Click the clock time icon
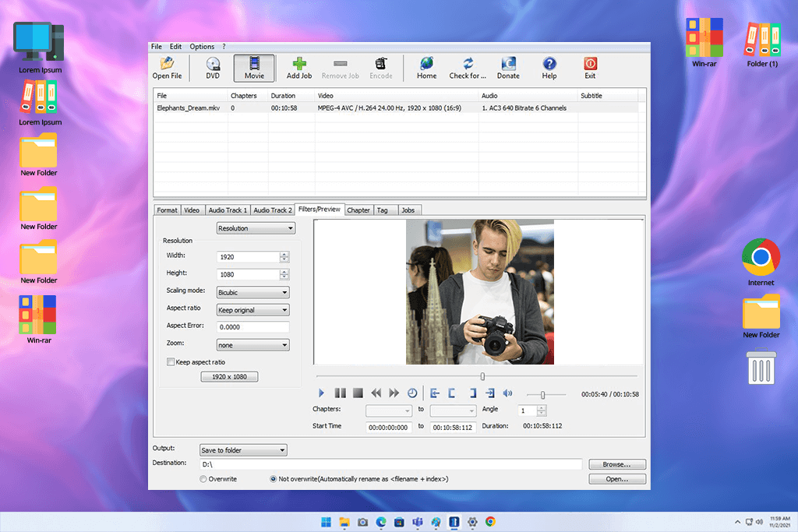The height and width of the screenshot is (532, 798). 412,393
